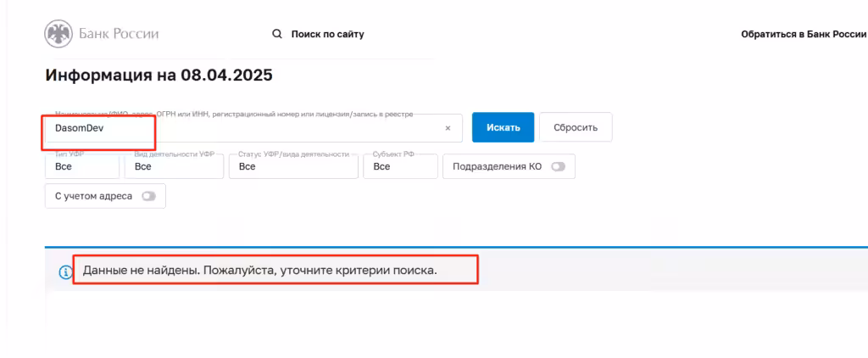Click the Сбросить button
The height and width of the screenshot is (358, 868).
576,127
